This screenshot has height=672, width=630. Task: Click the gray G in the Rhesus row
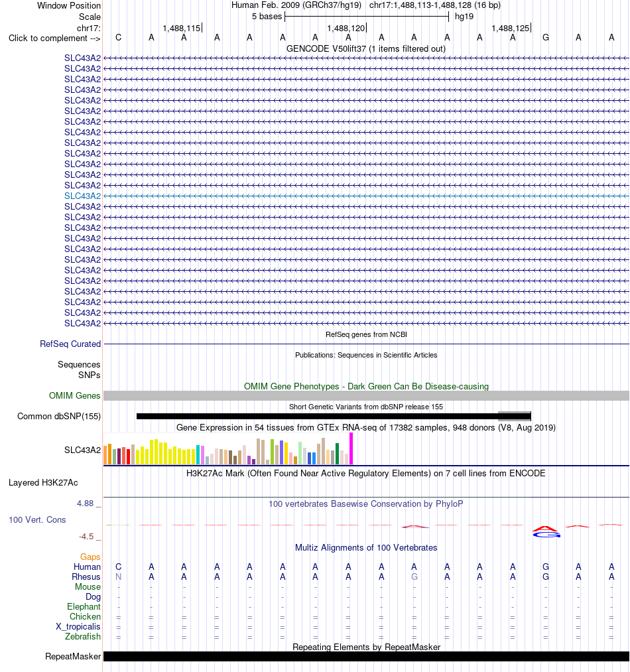pos(414,577)
